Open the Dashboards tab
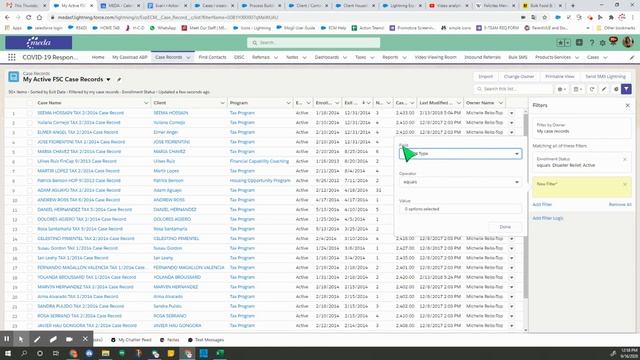640x360 pixels. click(327, 58)
